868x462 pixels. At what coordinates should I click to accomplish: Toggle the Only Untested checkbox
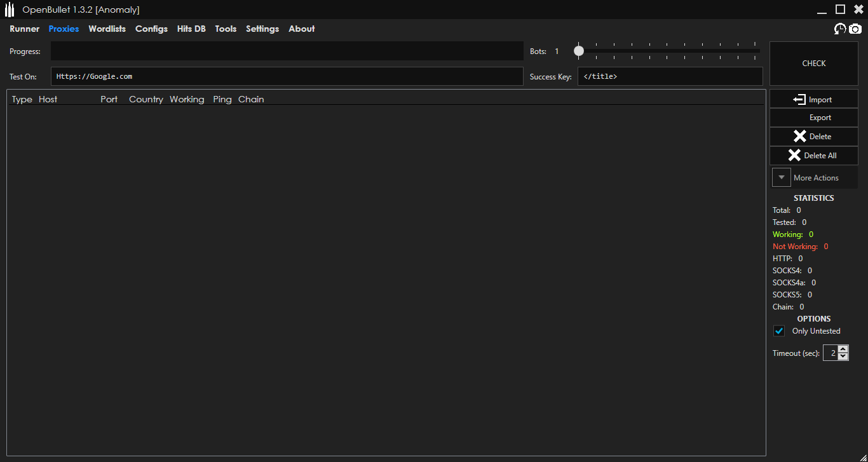(779, 331)
